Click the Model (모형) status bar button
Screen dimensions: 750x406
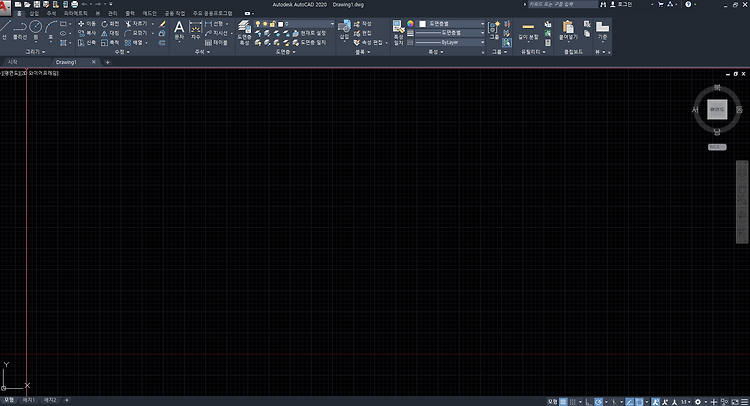(552, 402)
